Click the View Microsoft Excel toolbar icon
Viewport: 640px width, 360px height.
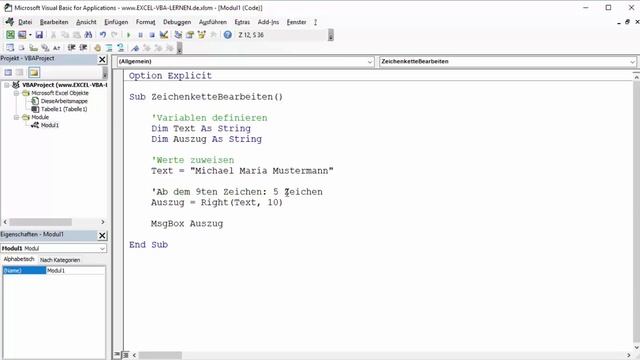[x=10, y=35]
